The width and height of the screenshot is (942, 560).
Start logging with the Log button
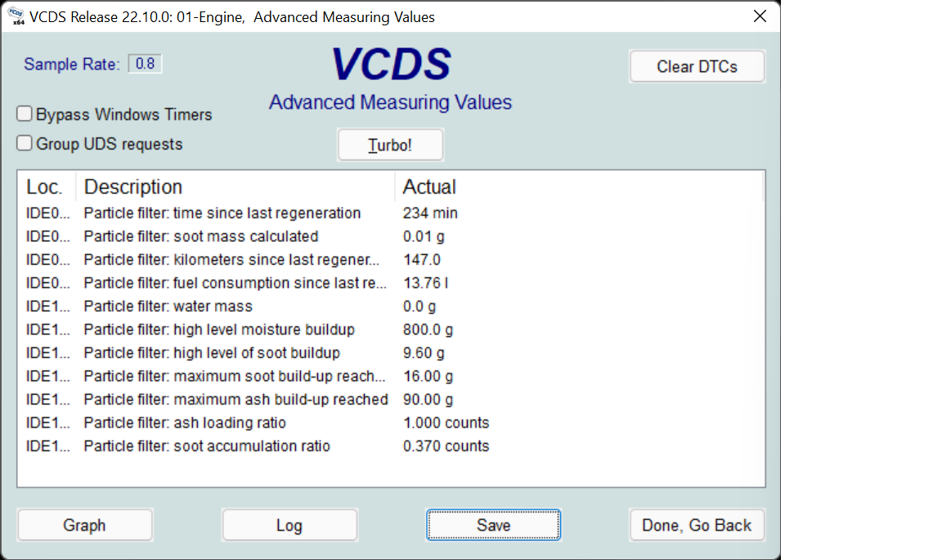coord(289,525)
